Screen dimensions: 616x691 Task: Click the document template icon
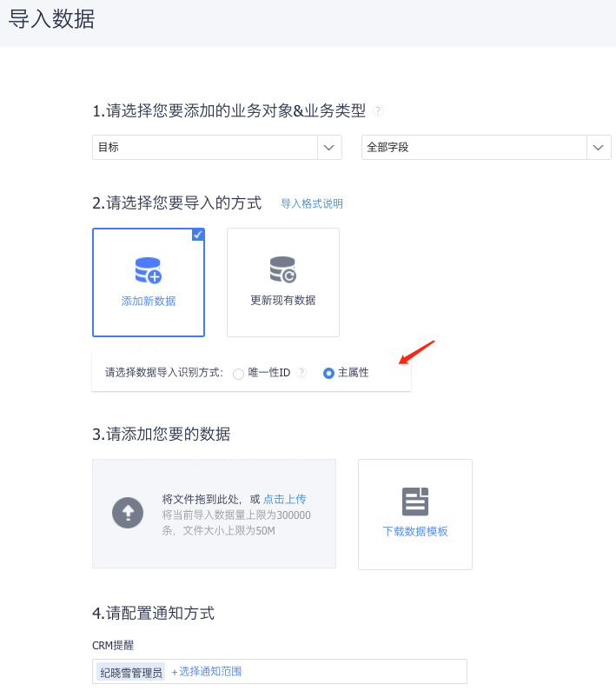tap(415, 502)
